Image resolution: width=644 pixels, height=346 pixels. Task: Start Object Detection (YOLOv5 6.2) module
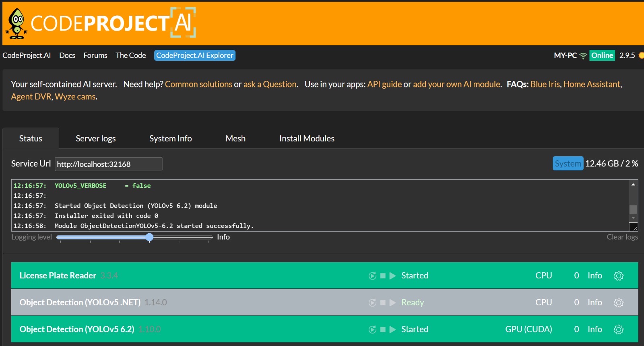tap(392, 329)
